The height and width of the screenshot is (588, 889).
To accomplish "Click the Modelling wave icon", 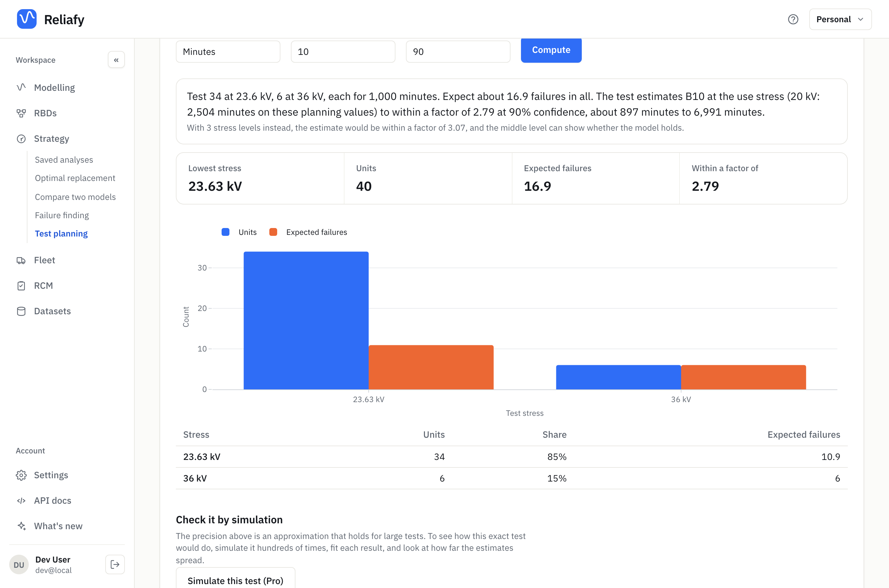I will tap(21, 87).
